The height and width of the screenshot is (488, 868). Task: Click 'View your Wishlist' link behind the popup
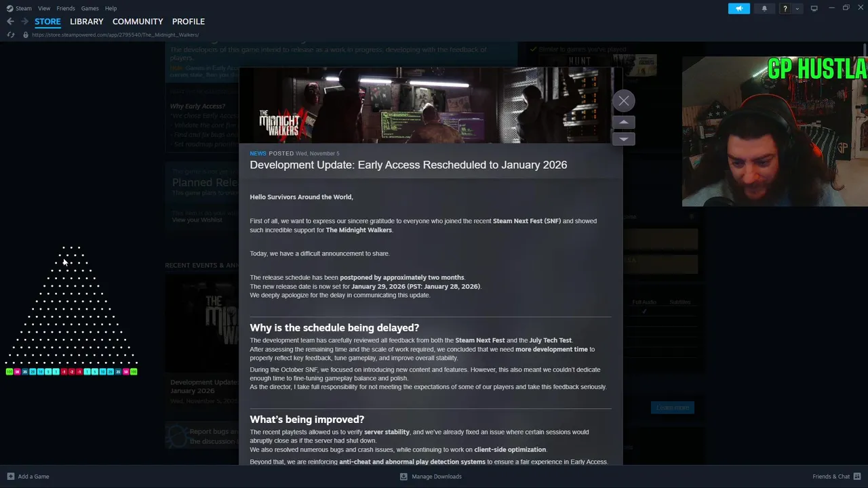coord(197,220)
